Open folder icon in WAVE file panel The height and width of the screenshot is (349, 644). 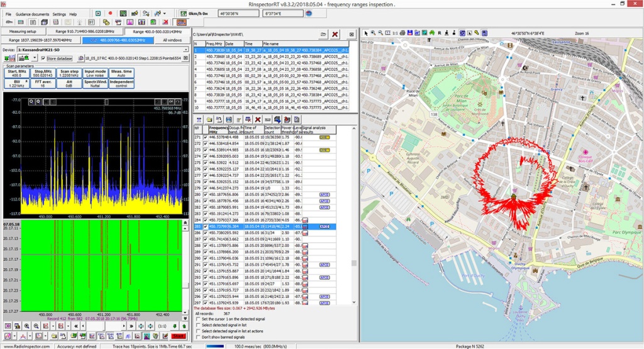[323, 34]
